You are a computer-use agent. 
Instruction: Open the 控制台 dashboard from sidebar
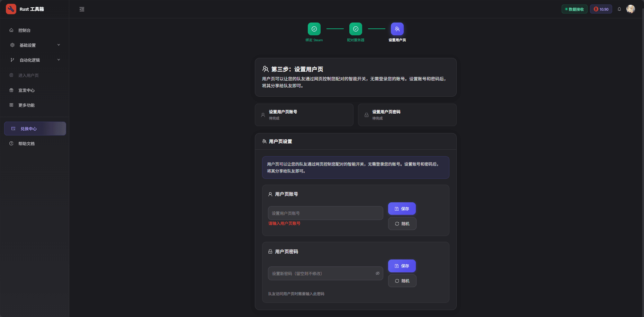point(24,30)
